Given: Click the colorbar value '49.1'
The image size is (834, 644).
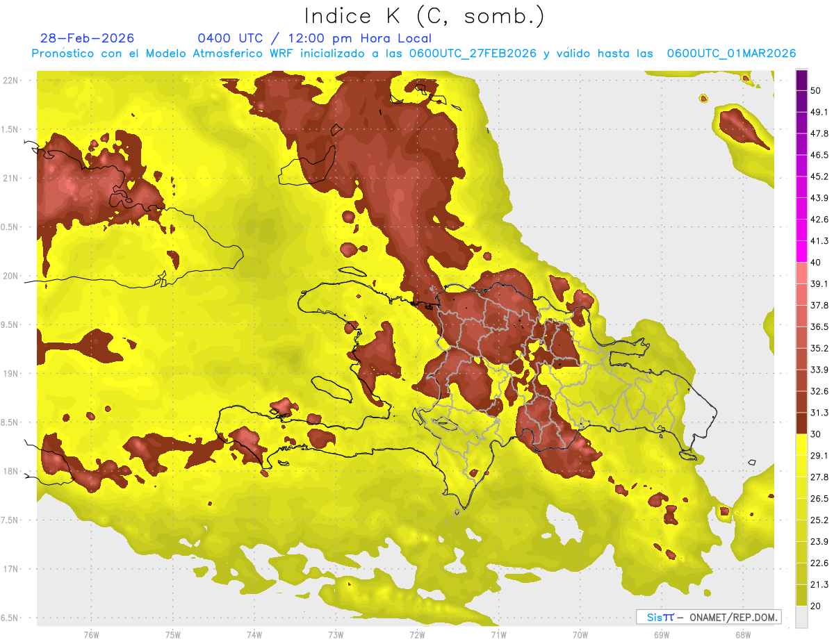Looking at the screenshot, I should pyautogui.click(x=819, y=112).
